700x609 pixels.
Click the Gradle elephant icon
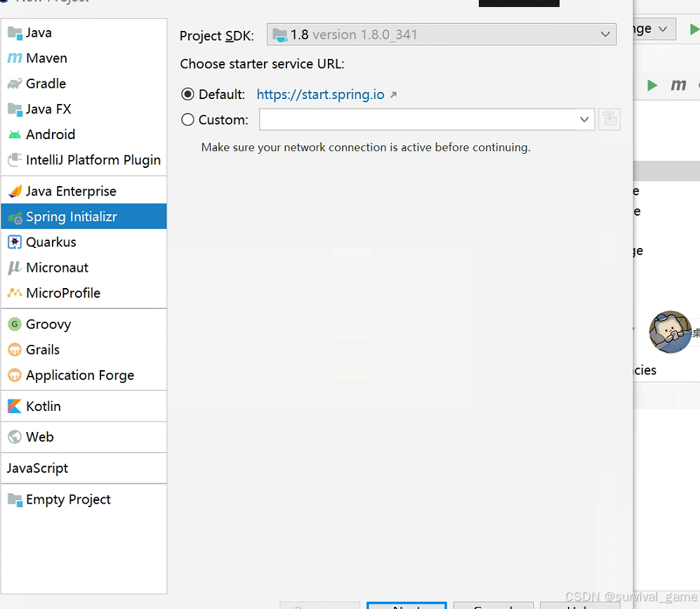pos(15,84)
